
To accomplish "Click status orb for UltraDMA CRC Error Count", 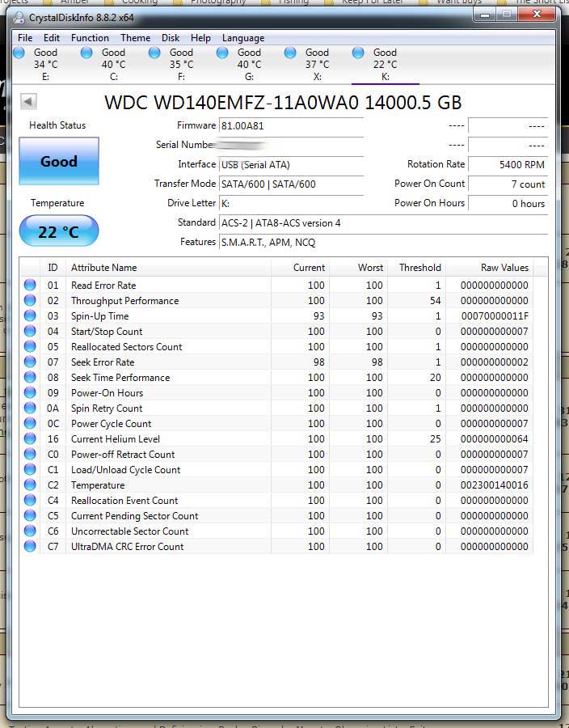I will [x=30, y=547].
